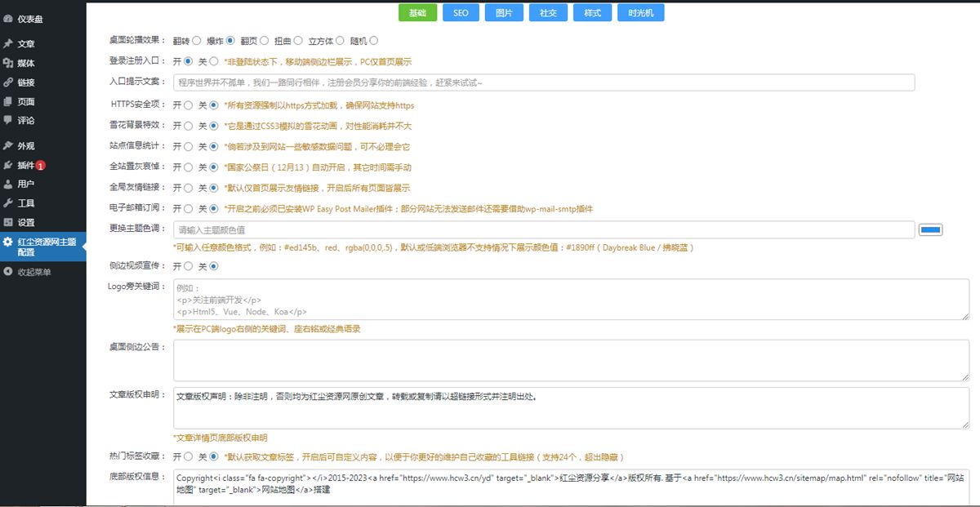The width and height of the screenshot is (980, 507).
Task: Select the 翻转 carousel effect radio
Action: click(198, 41)
